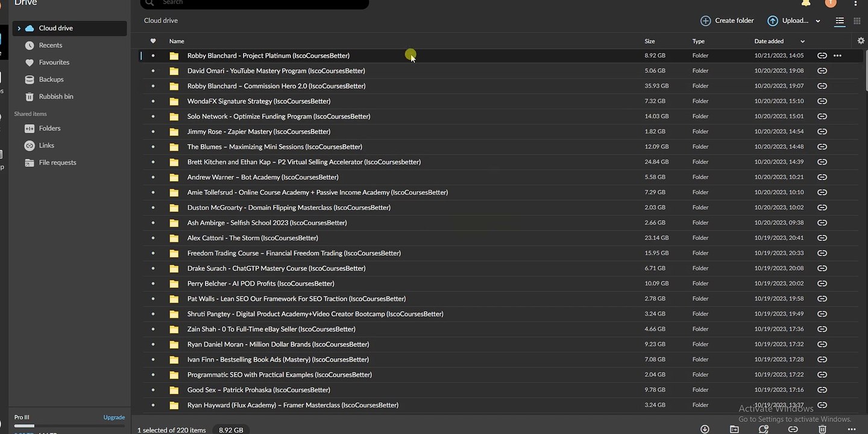Click the folder icon of Alex Cattoni - The Storm

pyautogui.click(x=174, y=238)
